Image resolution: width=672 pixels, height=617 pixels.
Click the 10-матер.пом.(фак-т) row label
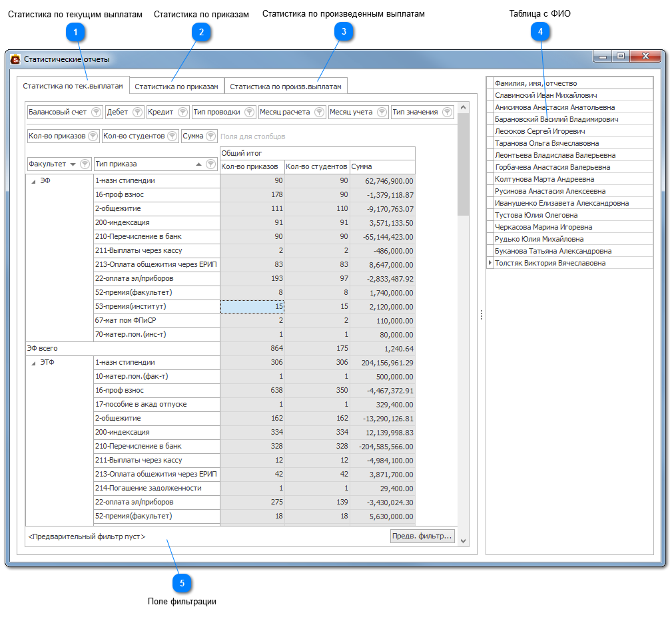(157, 377)
